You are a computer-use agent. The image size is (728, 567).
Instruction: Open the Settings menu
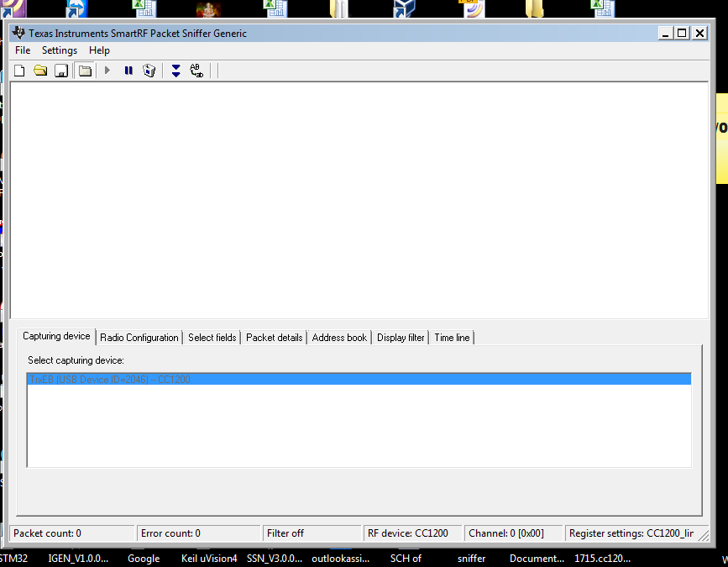[60, 50]
